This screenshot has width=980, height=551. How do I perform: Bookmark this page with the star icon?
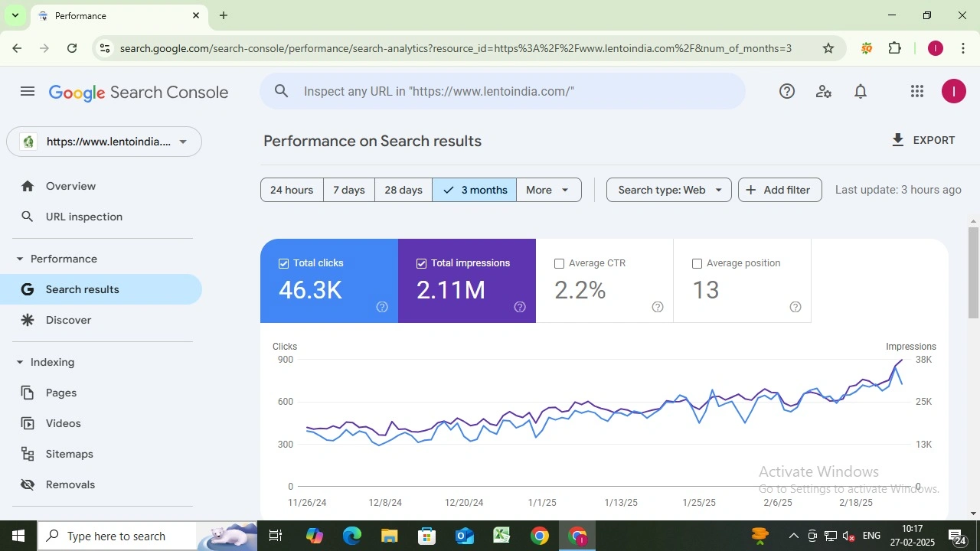click(828, 48)
